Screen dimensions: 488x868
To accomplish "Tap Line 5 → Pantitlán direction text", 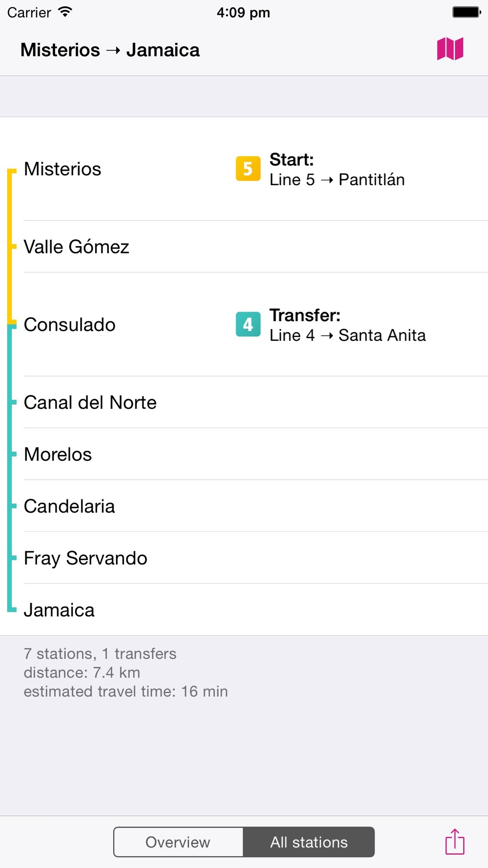I will click(x=337, y=180).
